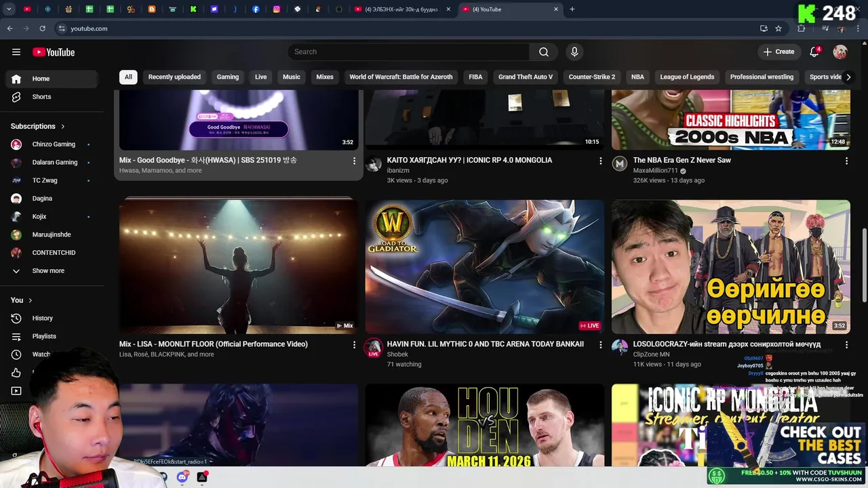The width and height of the screenshot is (868, 488).
Task: Open Chinzo Gaming subscription channel
Action: click(x=54, y=144)
